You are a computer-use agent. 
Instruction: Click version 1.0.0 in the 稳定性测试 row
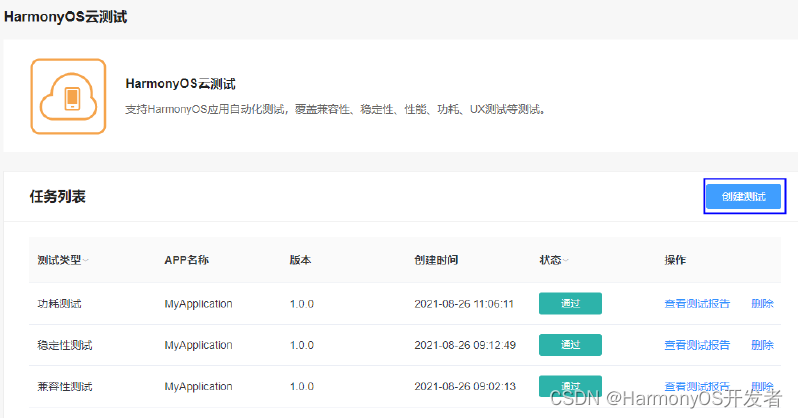pos(302,345)
